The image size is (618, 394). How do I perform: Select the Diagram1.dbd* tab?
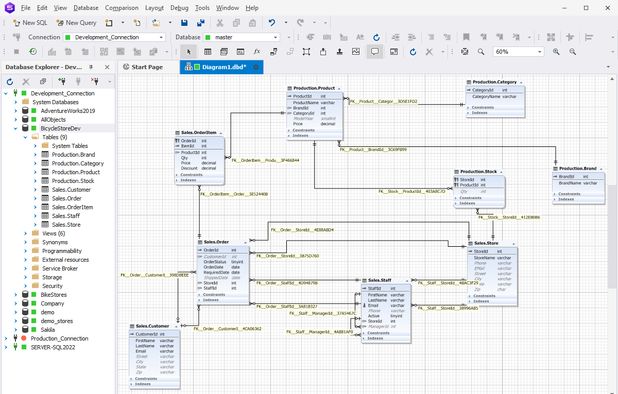click(222, 67)
